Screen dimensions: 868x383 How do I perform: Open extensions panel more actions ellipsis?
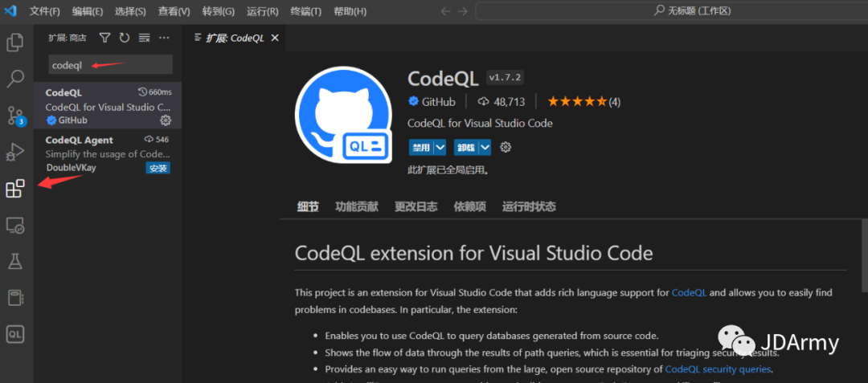(x=164, y=38)
